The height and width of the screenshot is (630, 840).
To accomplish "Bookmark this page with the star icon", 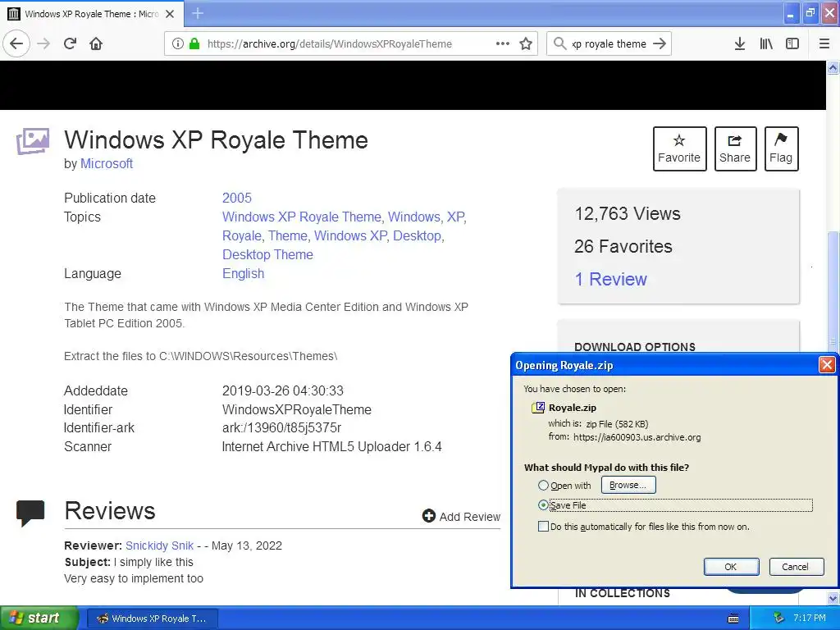I will [x=526, y=44].
